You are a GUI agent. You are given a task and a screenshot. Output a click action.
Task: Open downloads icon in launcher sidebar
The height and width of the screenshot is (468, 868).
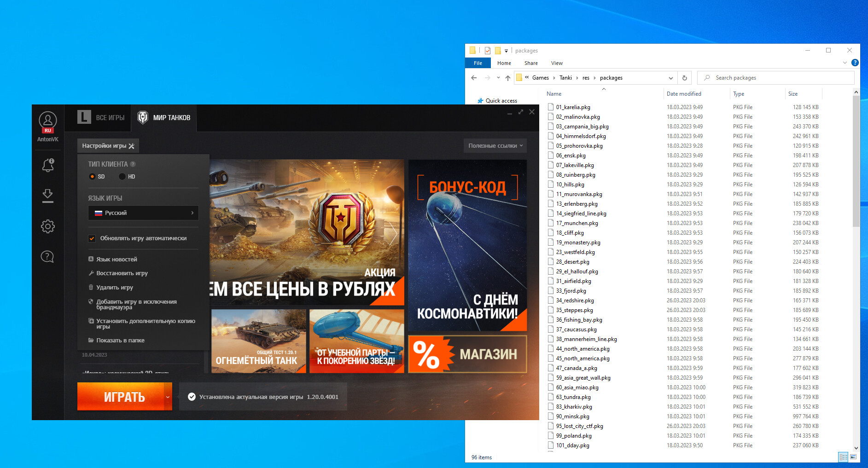(x=47, y=196)
